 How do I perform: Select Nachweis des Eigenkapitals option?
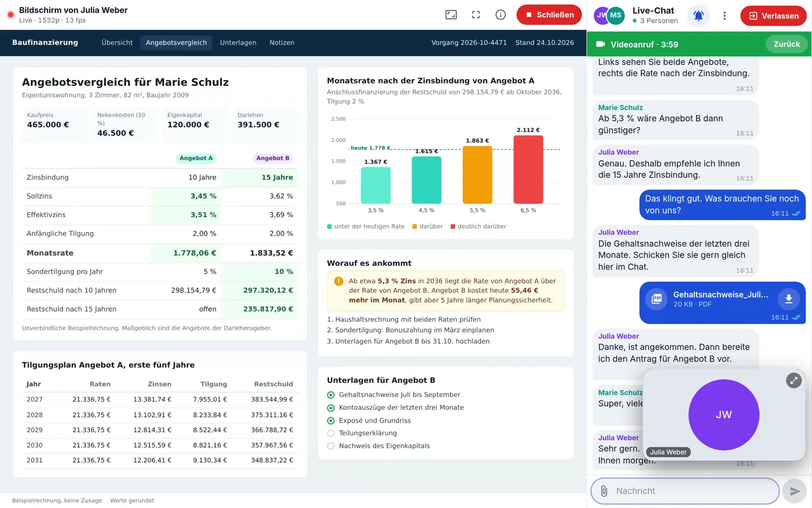378,446
